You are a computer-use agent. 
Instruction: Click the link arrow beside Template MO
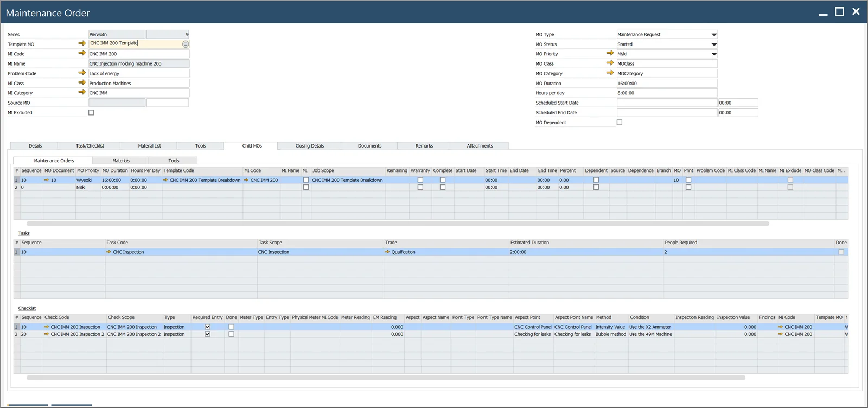tap(82, 43)
